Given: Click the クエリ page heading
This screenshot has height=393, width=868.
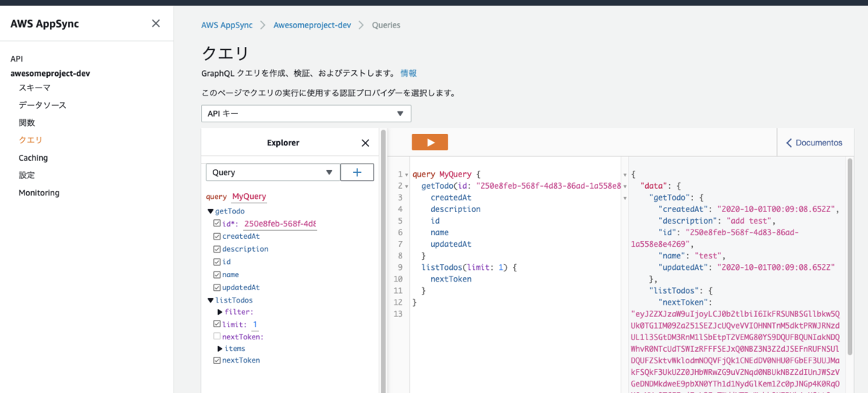Looking at the screenshot, I should pyautogui.click(x=225, y=53).
